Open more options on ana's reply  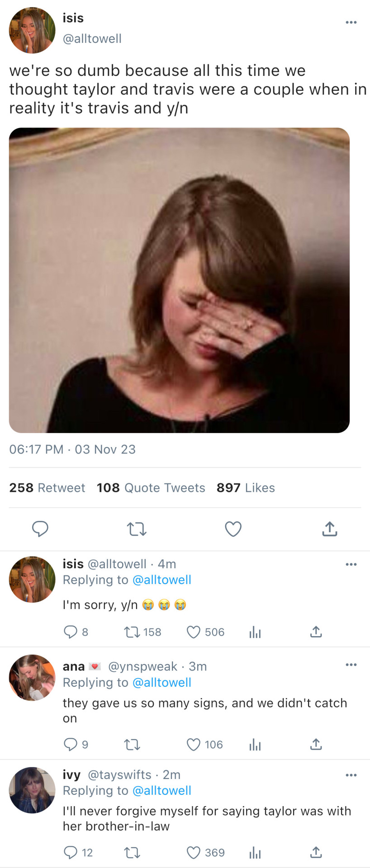click(x=351, y=665)
